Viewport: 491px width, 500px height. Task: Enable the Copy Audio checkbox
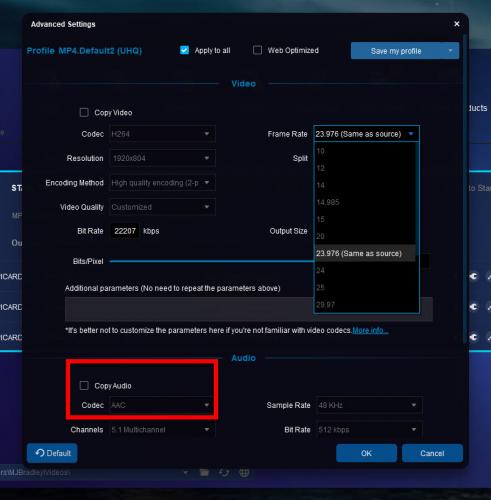click(x=84, y=386)
